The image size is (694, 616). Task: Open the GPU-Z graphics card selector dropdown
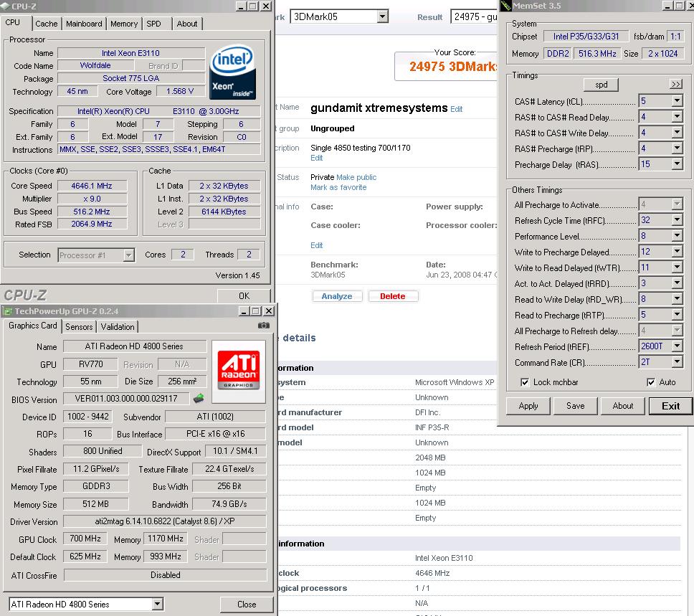click(157, 604)
